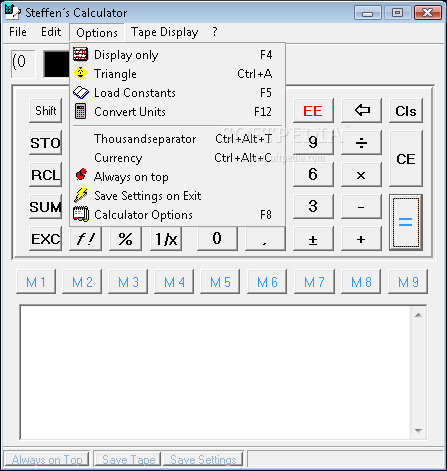This screenshot has height=471, width=447.
Task: Open the File menu
Action: [18, 32]
